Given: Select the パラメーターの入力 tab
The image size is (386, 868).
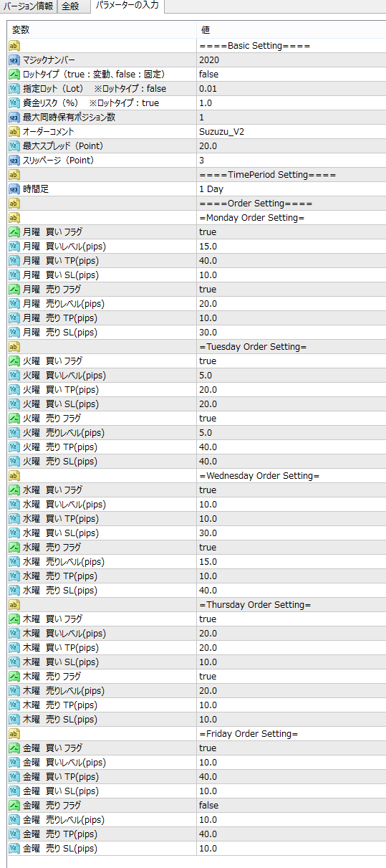Looking at the screenshot, I should [x=127, y=6].
